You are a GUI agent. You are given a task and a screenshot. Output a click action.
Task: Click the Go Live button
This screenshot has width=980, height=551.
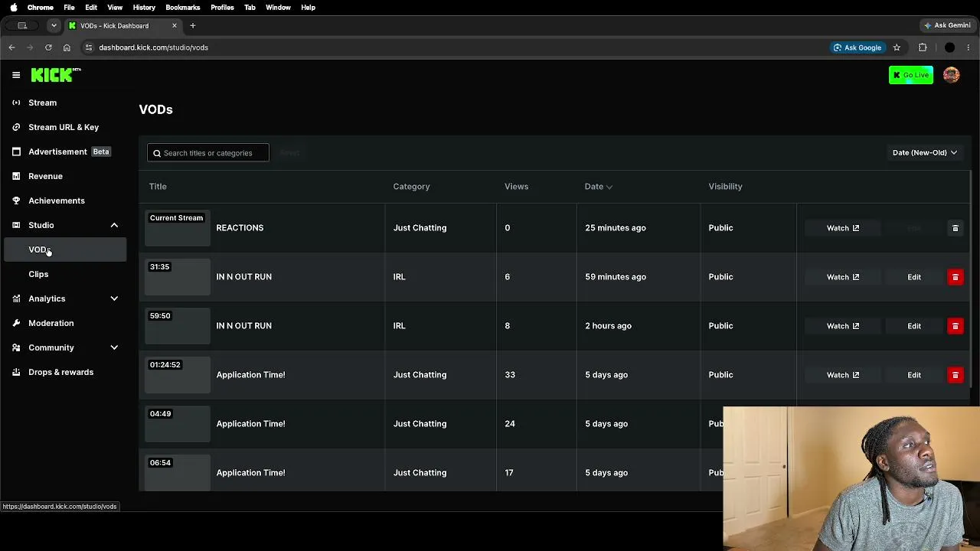911,75
